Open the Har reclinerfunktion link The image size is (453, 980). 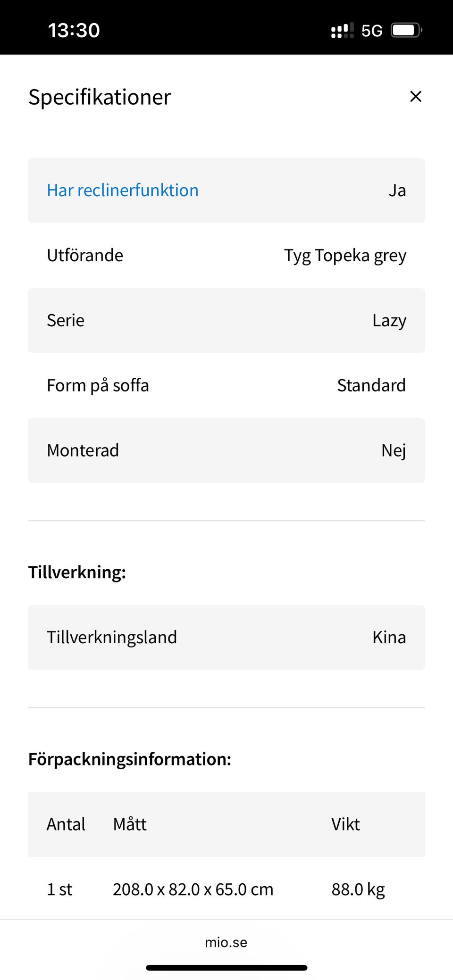point(123,191)
